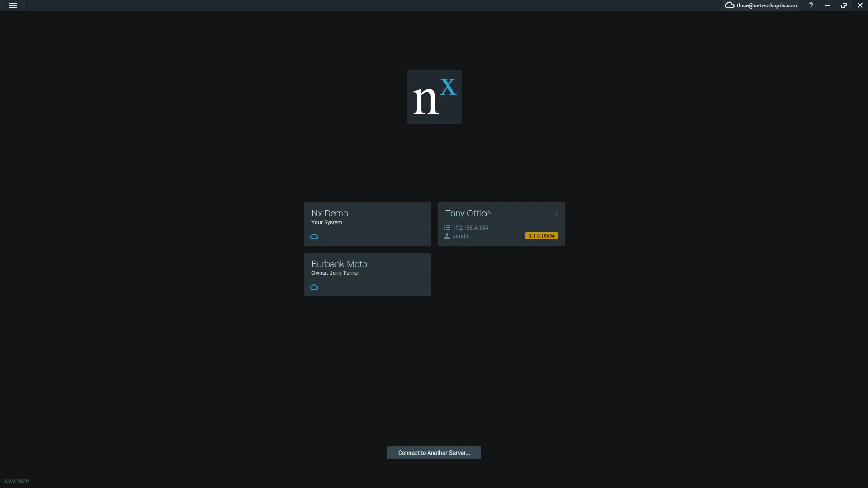
Task: Open the Burbank Moto system
Action: [x=367, y=274]
